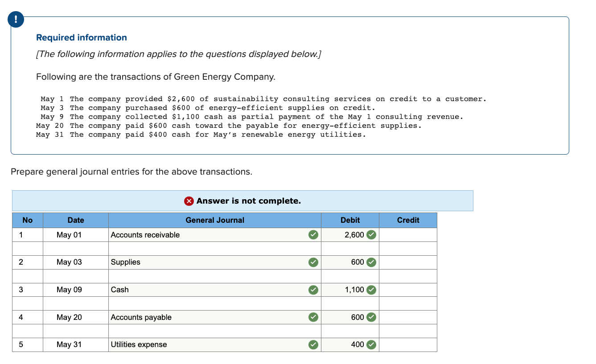Click the General Journal column header
Image resolution: width=596 pixels, height=364 pixels.
click(214, 220)
